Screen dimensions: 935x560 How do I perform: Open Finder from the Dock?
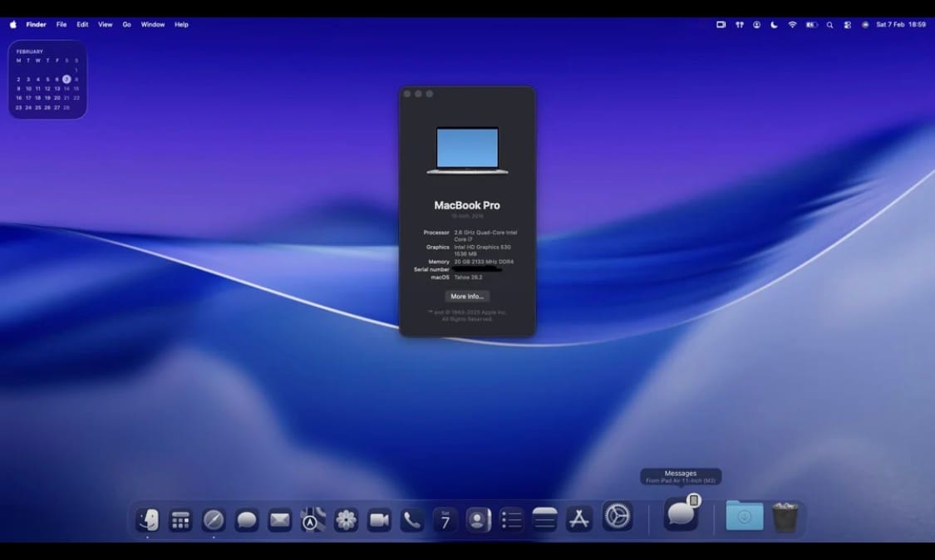(148, 519)
